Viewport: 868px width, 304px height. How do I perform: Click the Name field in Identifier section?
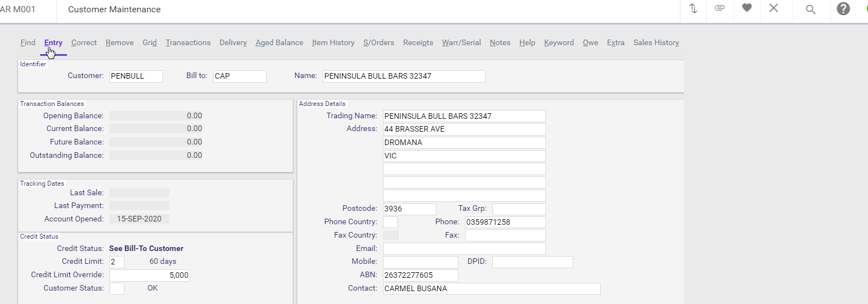(x=404, y=76)
